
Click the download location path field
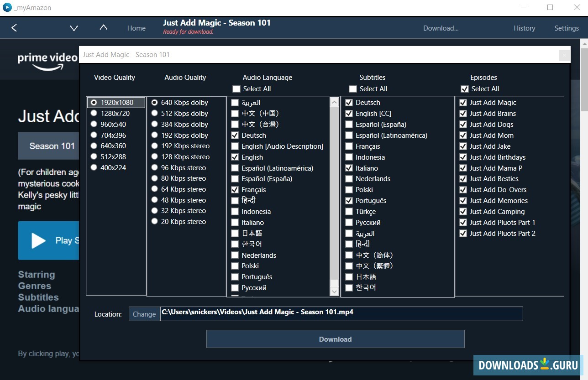(341, 314)
